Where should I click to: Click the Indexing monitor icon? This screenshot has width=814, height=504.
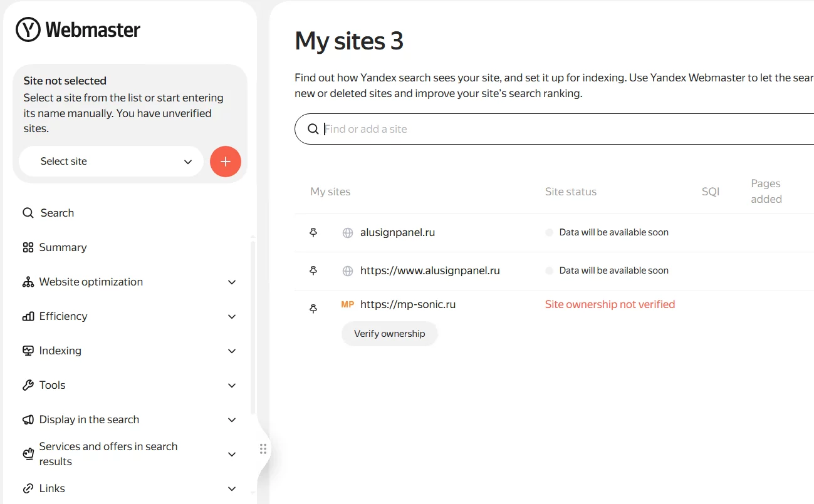28,351
